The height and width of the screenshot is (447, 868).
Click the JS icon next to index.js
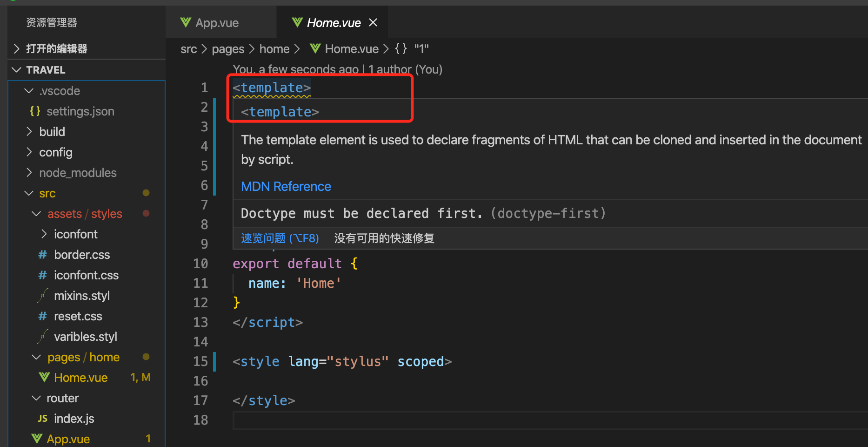tap(42, 419)
